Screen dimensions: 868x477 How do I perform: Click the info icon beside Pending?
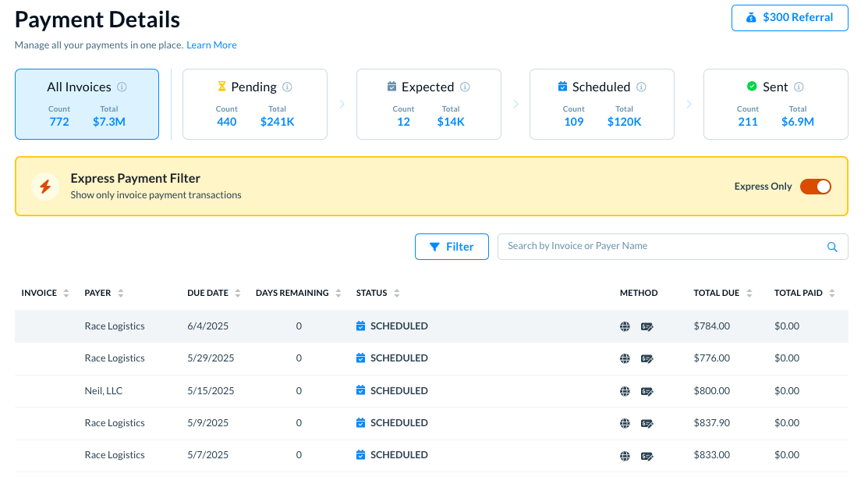click(288, 87)
